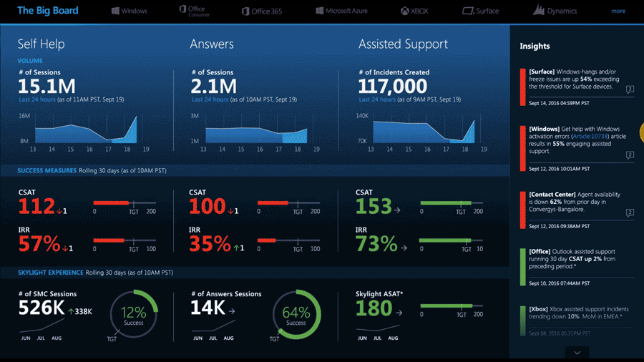The width and height of the screenshot is (644, 362).
Task: Click the Skylight ASAT JUN-AUG sparkline
Action: [377, 328]
